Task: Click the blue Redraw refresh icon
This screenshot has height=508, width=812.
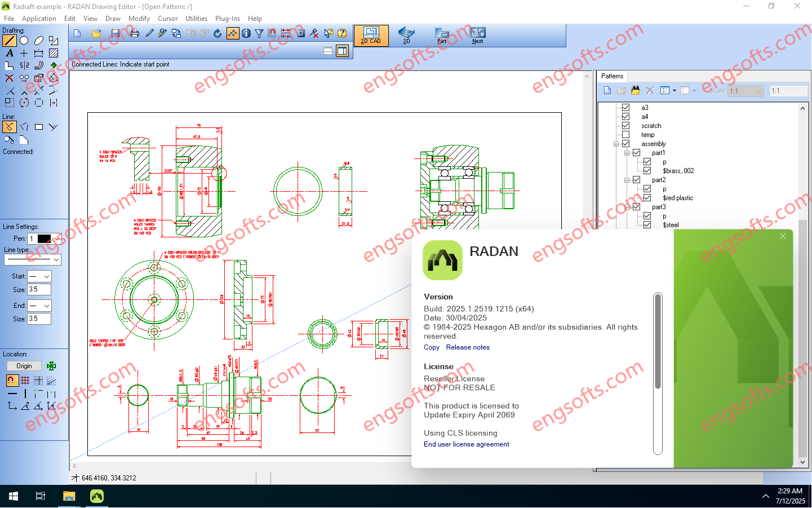Action: click(218, 34)
